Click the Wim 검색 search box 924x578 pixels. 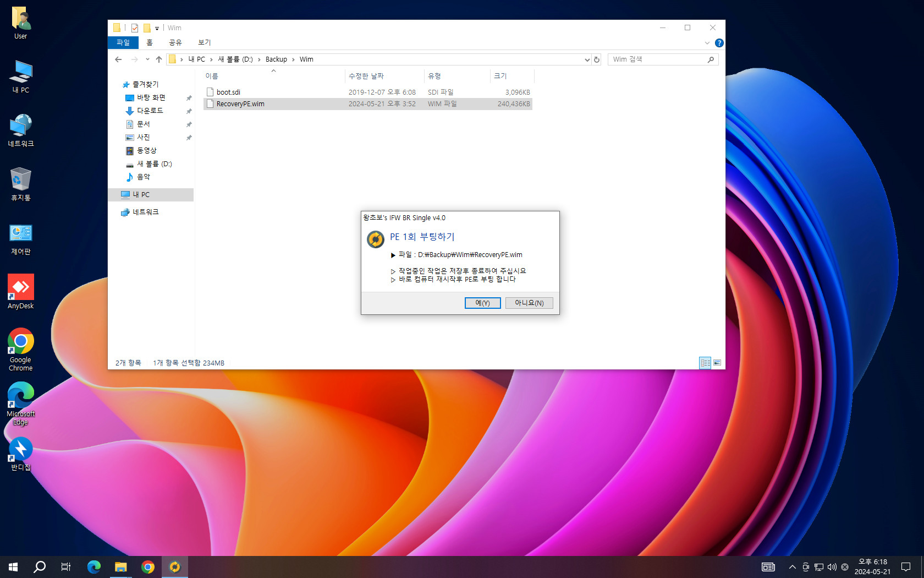pyautogui.click(x=663, y=59)
